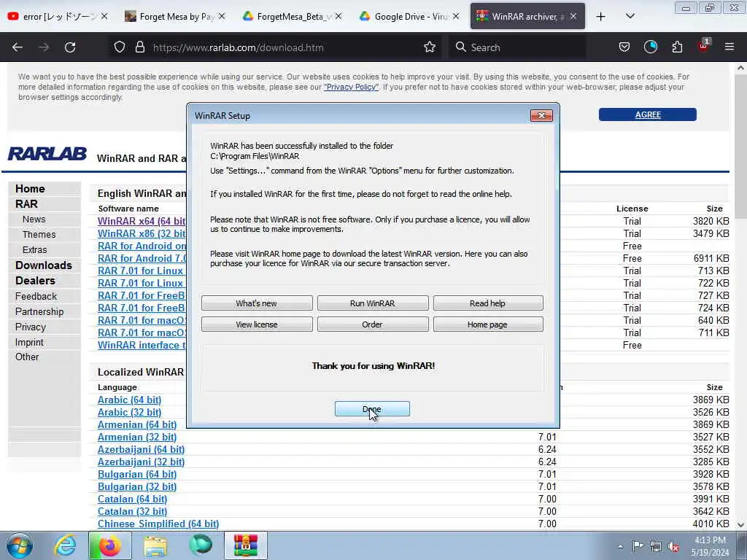
Task: Click the muted volume tray icon
Action: [x=673, y=546]
